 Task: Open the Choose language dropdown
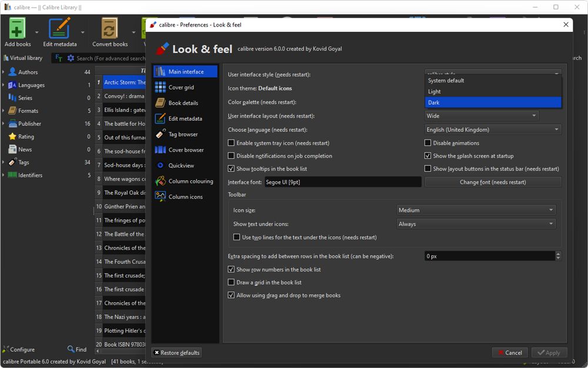[x=492, y=130]
